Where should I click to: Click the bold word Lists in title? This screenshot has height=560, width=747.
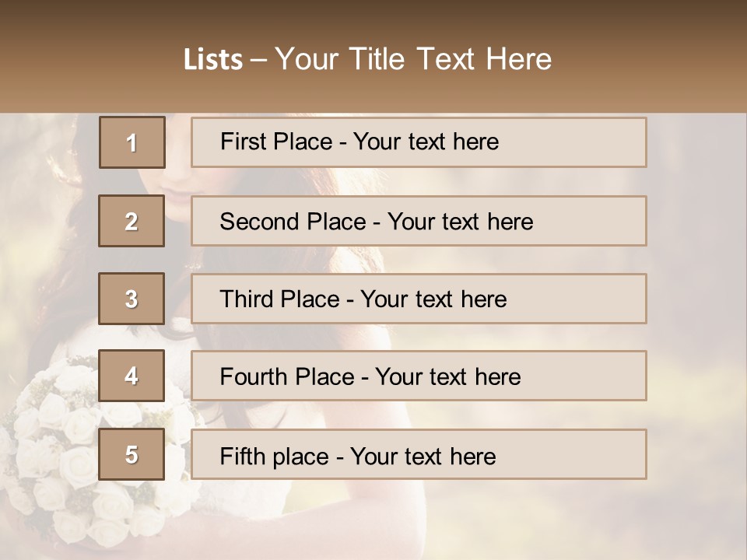213,60
